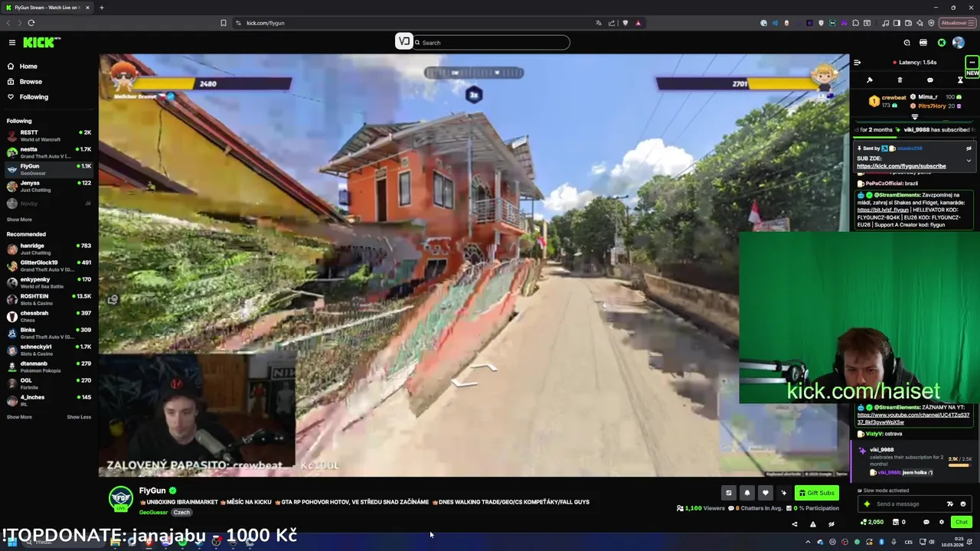Viewport: 980px width, 551px height.
Task: Click the Gift Subs button
Action: [817, 493]
